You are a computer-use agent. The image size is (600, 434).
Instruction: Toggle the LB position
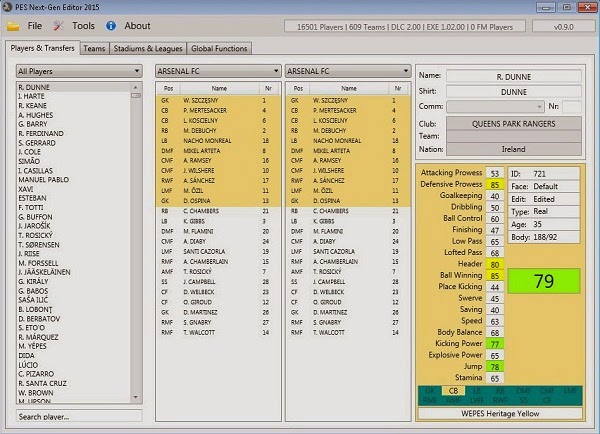(x=477, y=391)
